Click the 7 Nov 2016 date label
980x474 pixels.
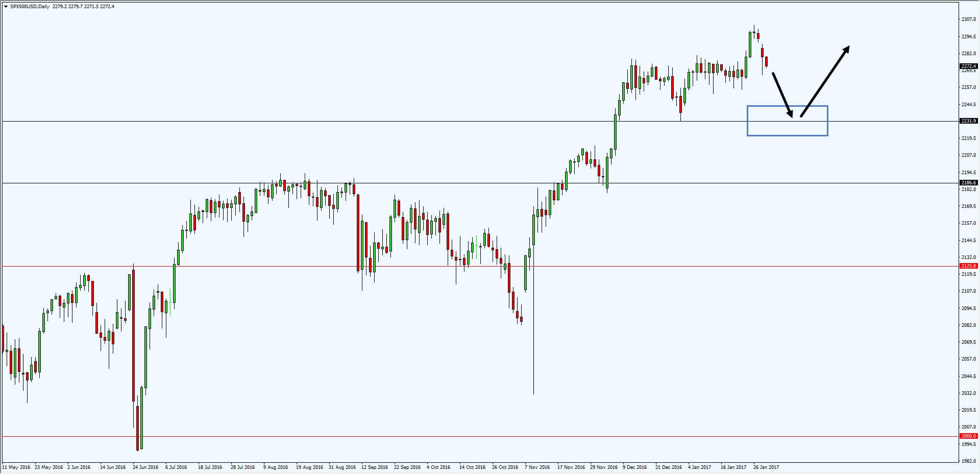tap(537, 467)
